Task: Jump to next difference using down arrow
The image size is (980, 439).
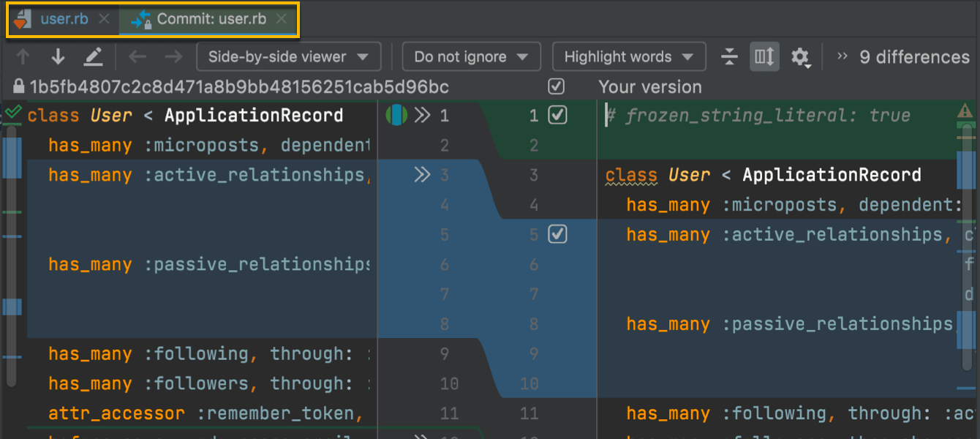Action: coord(58,57)
